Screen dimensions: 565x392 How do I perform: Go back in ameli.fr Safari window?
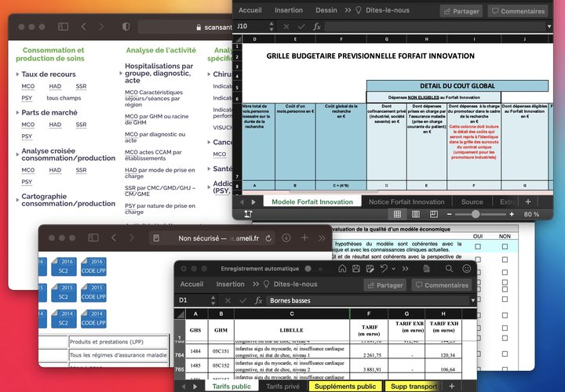pos(114,238)
